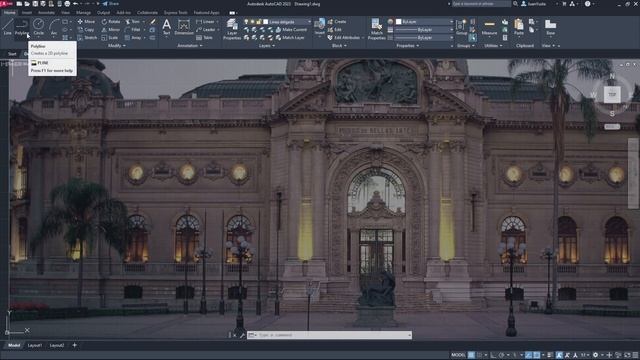Open the Collaborate ribbon tab
The width and height of the screenshot is (640, 360).
(x=147, y=13)
